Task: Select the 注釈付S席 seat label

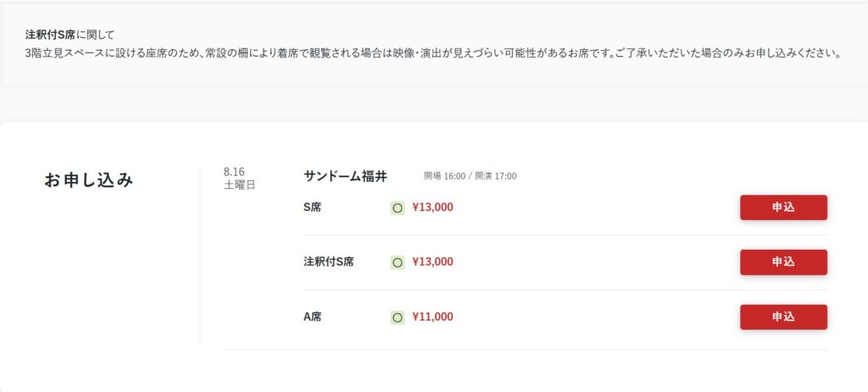Action: (328, 262)
